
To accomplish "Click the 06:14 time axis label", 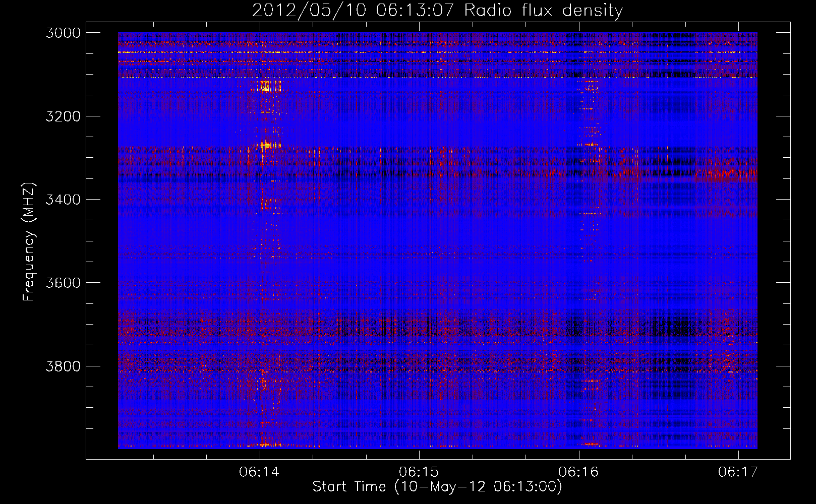I will [x=259, y=472].
